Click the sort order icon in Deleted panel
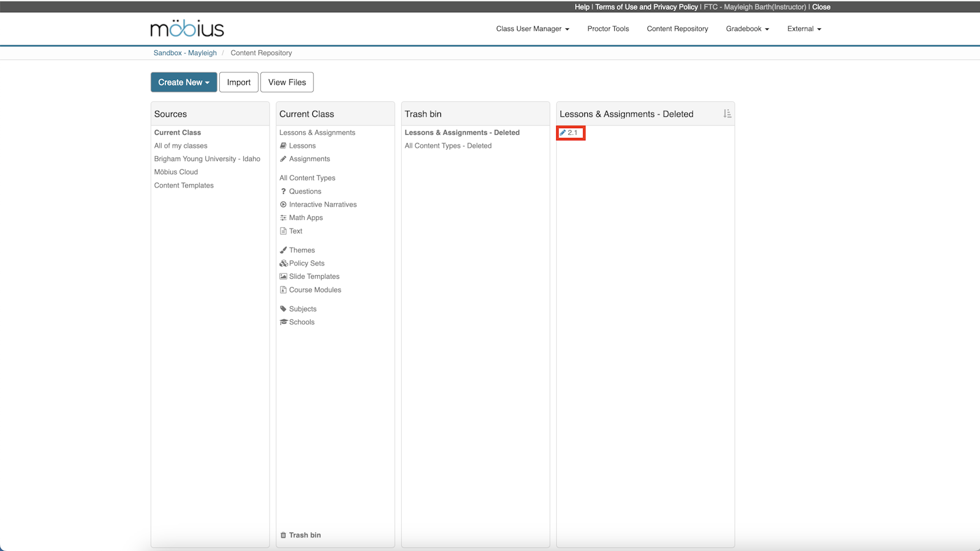Image resolution: width=980 pixels, height=551 pixels. pos(727,114)
